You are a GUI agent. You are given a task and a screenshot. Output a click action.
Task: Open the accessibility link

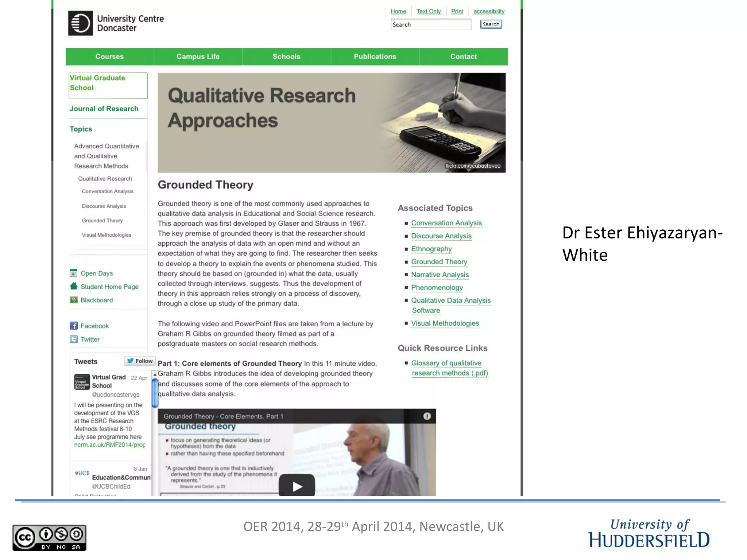489,11
